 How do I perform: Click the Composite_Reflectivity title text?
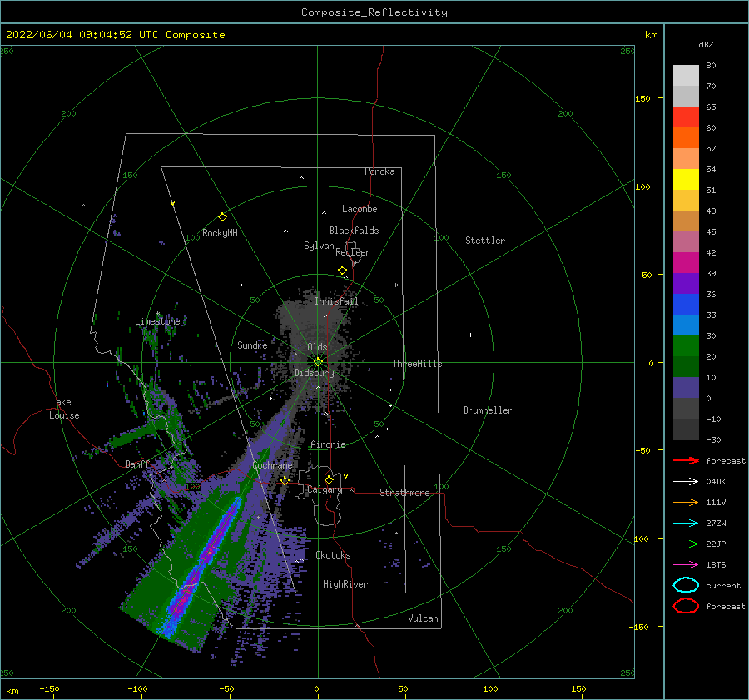374,12
